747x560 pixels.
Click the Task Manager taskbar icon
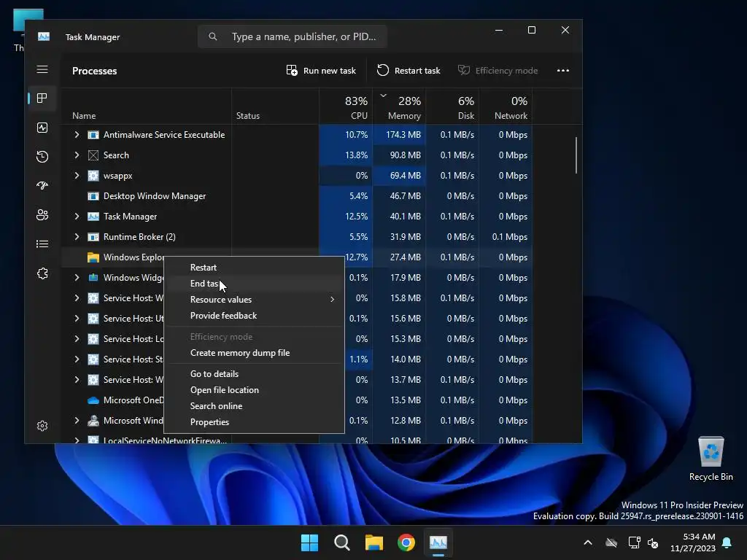coord(438,542)
